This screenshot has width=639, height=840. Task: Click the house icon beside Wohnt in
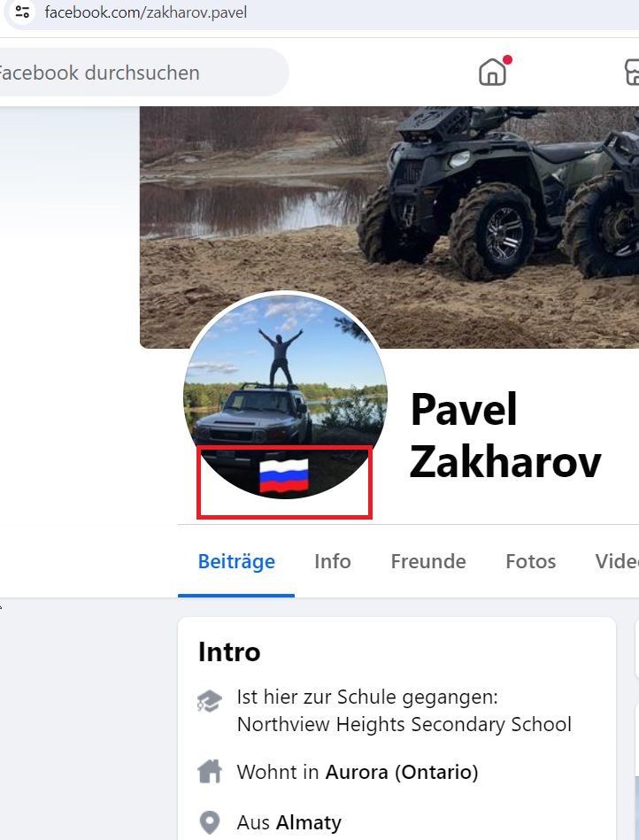coord(210,772)
